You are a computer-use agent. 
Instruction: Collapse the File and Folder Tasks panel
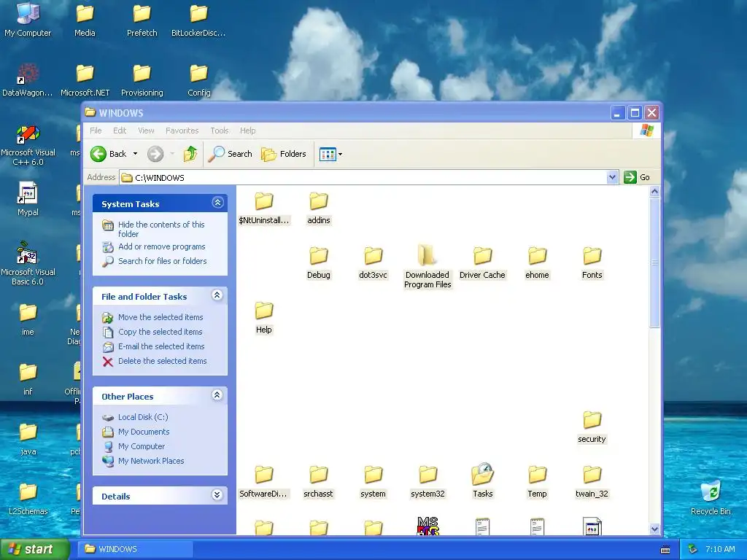point(217,295)
